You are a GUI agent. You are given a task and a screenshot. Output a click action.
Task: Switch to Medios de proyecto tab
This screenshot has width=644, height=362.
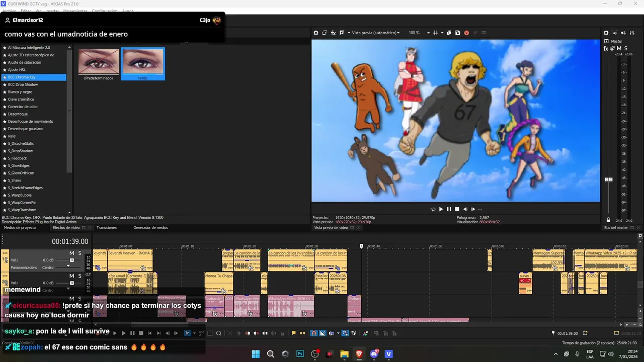tap(20, 228)
